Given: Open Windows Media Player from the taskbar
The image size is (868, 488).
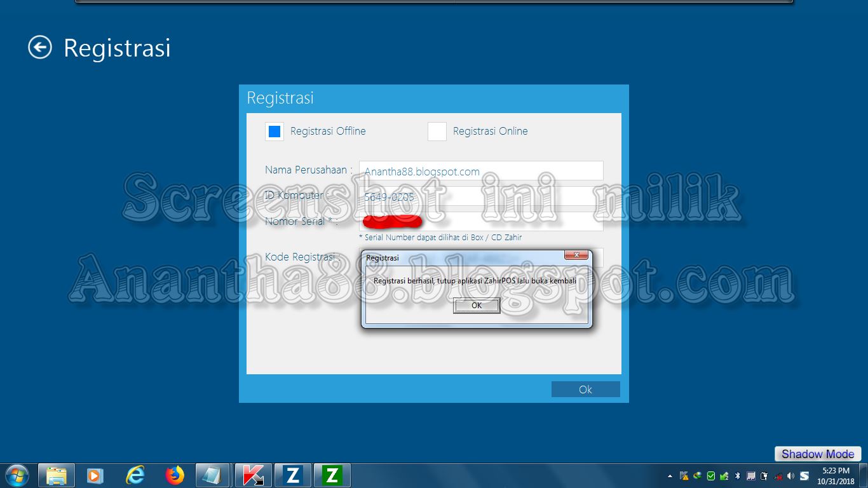Looking at the screenshot, I should (95, 475).
